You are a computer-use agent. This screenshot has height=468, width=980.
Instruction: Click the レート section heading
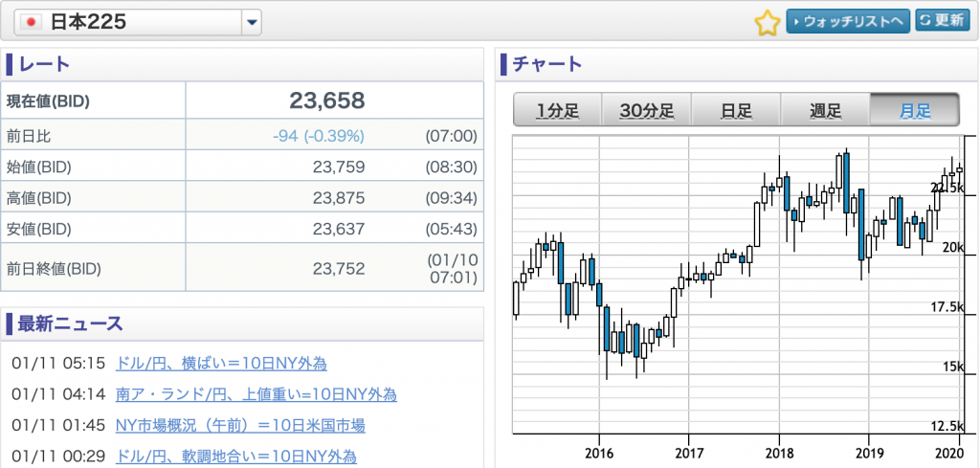click(x=44, y=64)
